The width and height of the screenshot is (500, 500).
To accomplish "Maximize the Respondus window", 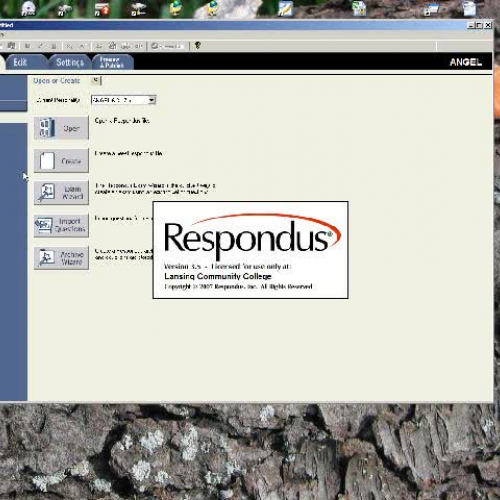I will point(479,25).
